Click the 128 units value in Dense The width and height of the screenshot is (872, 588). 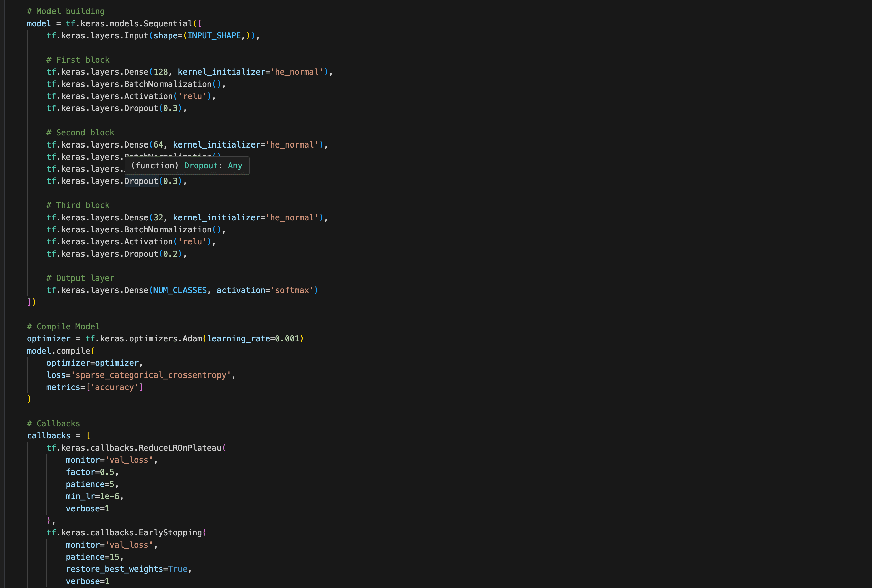[x=161, y=72]
